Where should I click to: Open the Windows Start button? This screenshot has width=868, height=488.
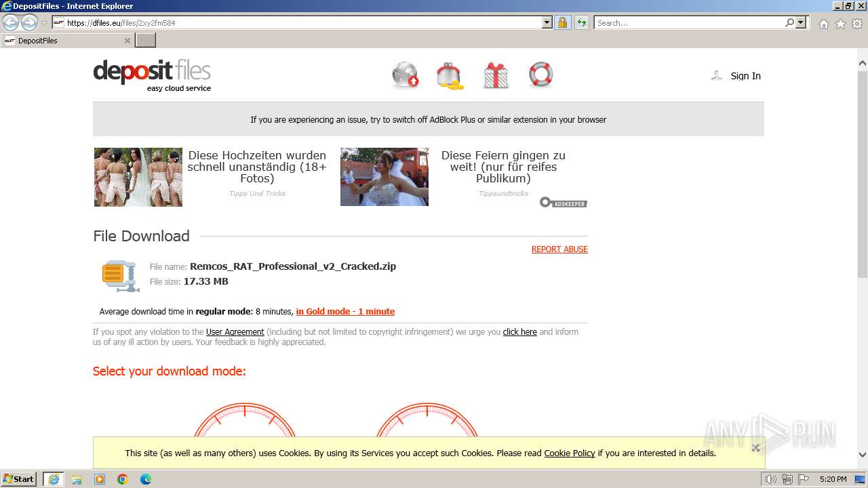19,479
